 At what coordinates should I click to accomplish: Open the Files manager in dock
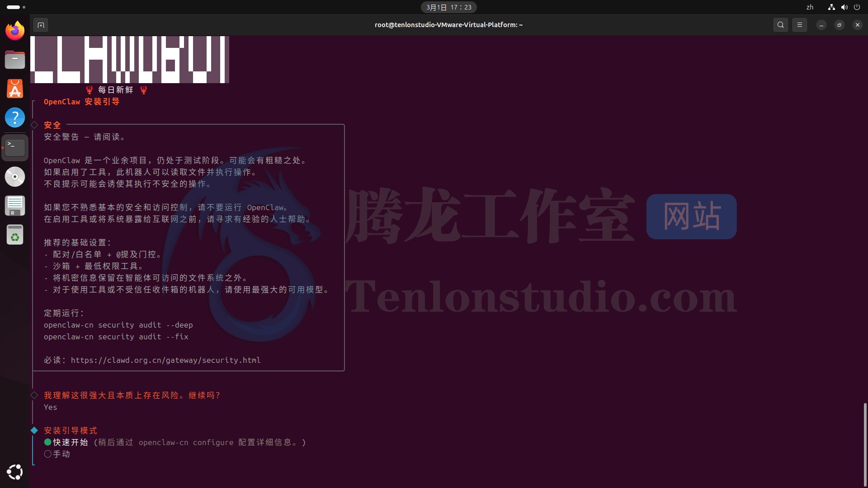[x=15, y=60]
